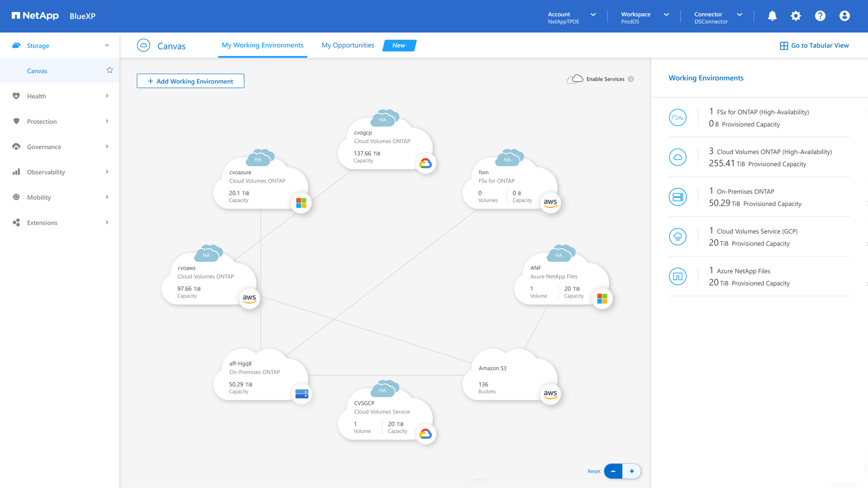868x488 pixels.
Task: Click Add Working Environment button
Action: (x=190, y=81)
